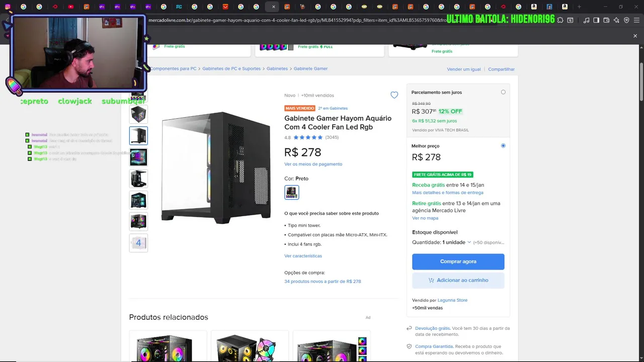Click the Comprar agora button

coord(458,261)
